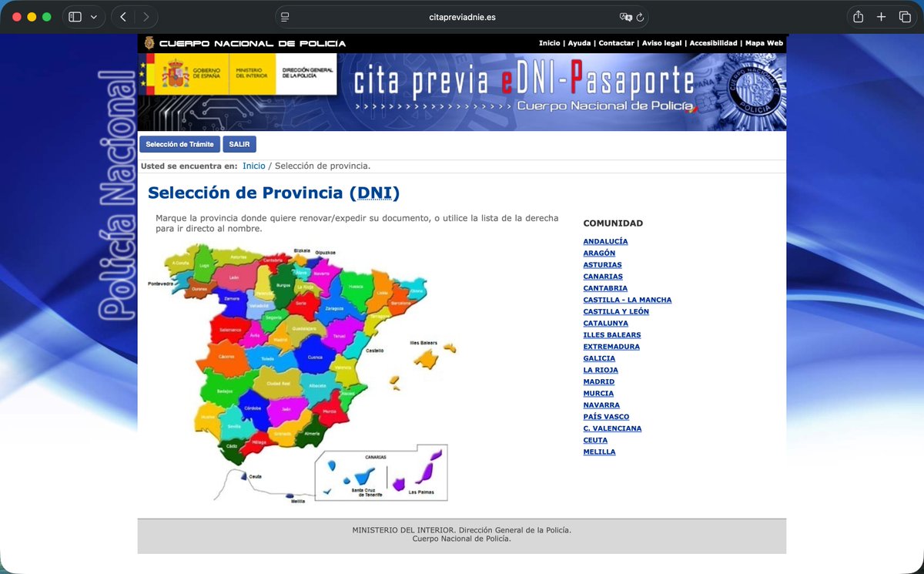This screenshot has height=574, width=924.
Task: Click the SALIR button
Action: pyautogui.click(x=239, y=144)
